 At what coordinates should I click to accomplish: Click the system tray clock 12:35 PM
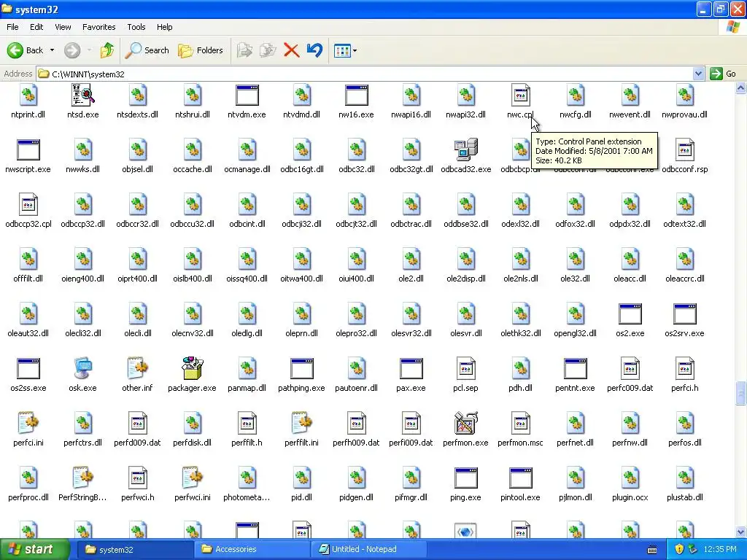pyautogui.click(x=720, y=550)
